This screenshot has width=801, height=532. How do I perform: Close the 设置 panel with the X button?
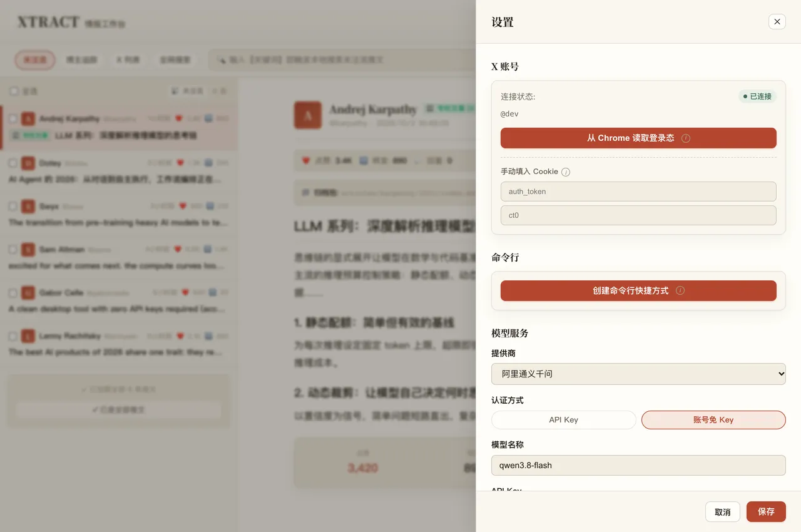click(x=777, y=22)
